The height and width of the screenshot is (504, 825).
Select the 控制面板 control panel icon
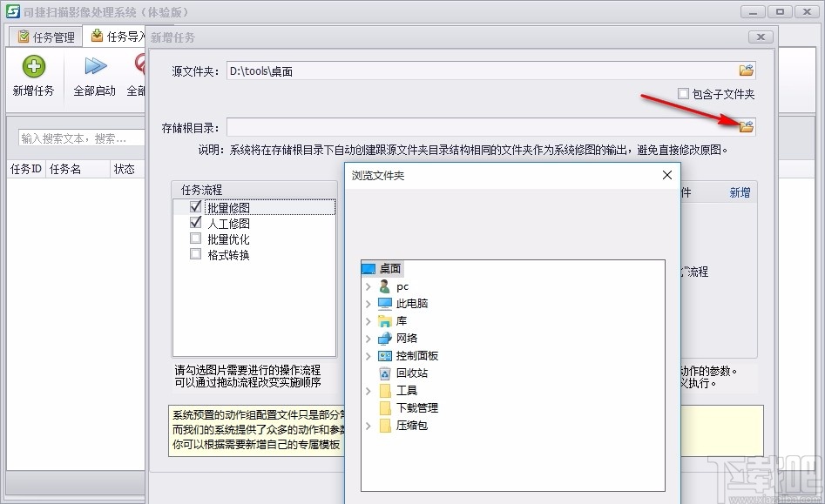pyautogui.click(x=384, y=356)
